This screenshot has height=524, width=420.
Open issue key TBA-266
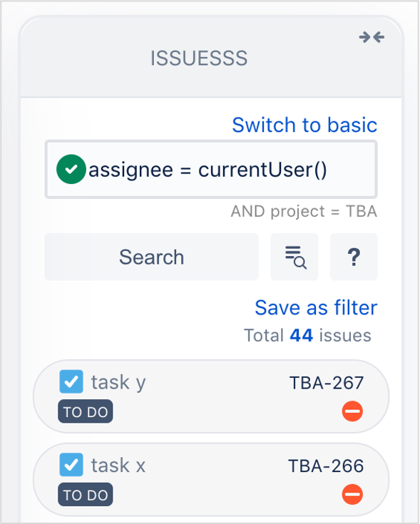326,466
